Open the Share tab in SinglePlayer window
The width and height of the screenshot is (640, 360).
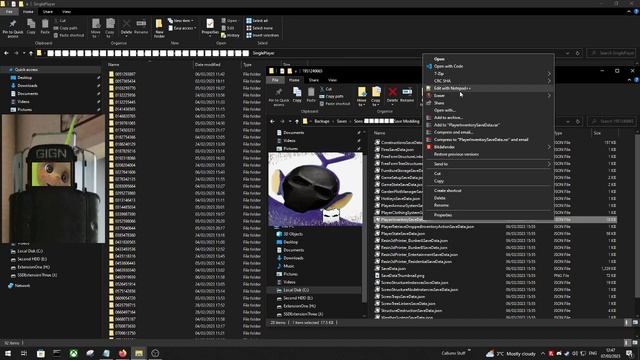[48, 11]
